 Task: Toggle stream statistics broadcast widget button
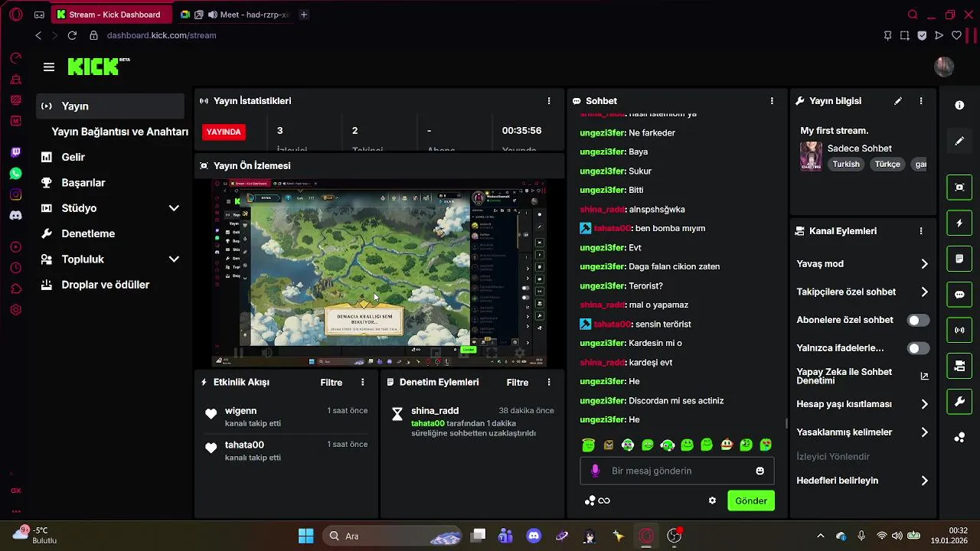[959, 331]
